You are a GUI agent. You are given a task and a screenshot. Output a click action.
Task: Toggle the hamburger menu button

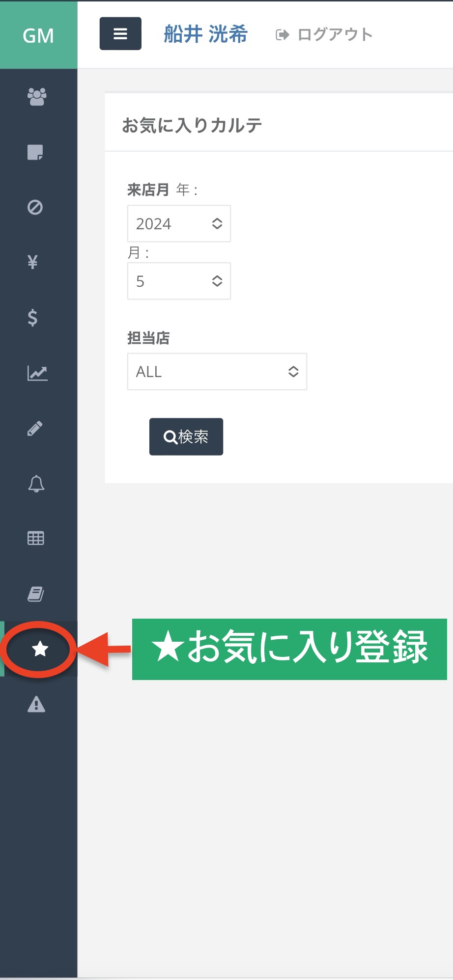(120, 34)
